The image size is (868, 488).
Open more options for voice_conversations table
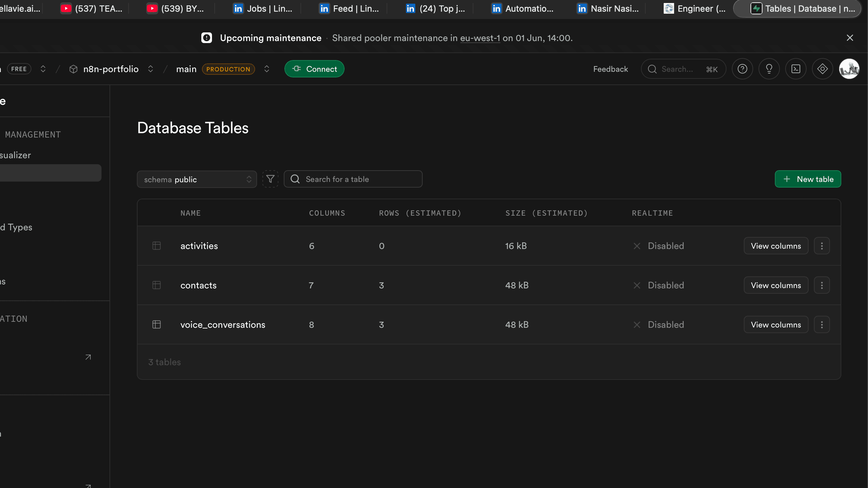(x=822, y=325)
